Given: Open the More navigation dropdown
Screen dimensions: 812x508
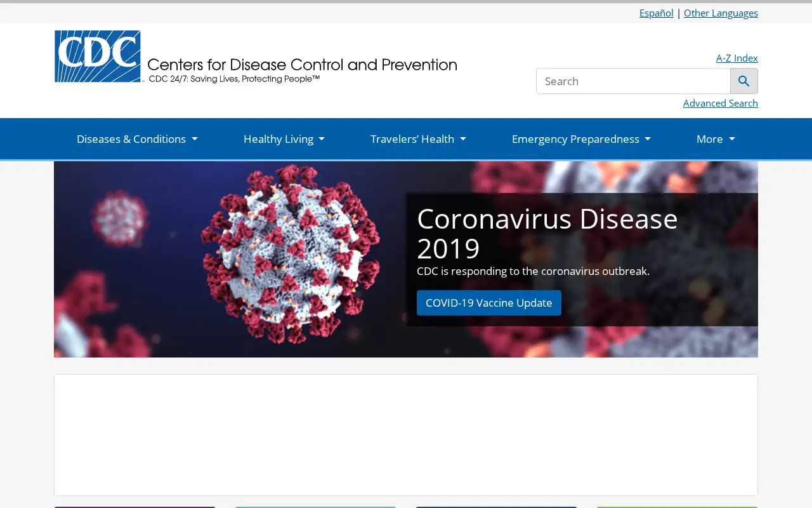Looking at the screenshot, I should pyautogui.click(x=716, y=139).
